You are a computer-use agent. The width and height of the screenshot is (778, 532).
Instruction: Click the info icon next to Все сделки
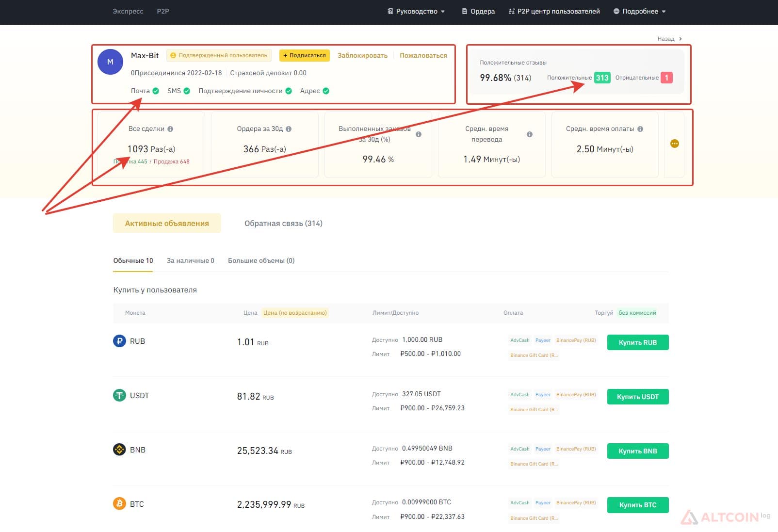[170, 129]
